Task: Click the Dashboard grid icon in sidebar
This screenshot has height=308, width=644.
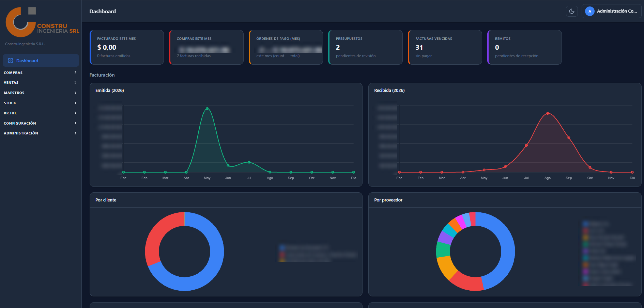Action: click(x=11, y=61)
